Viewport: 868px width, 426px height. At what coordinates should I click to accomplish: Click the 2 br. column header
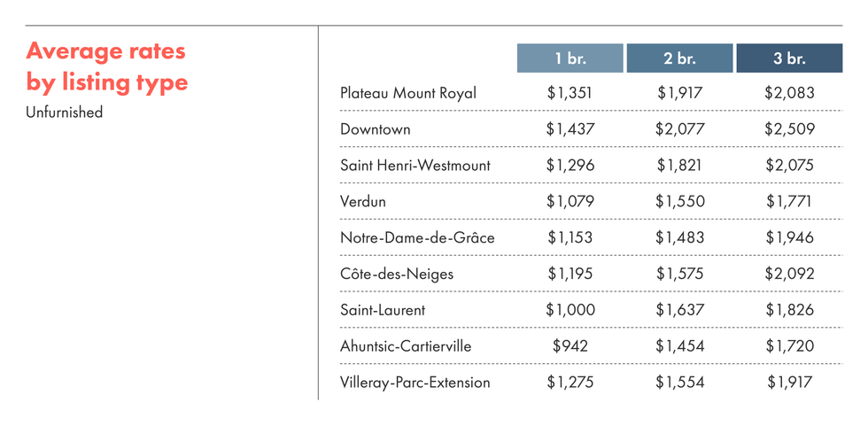point(679,58)
